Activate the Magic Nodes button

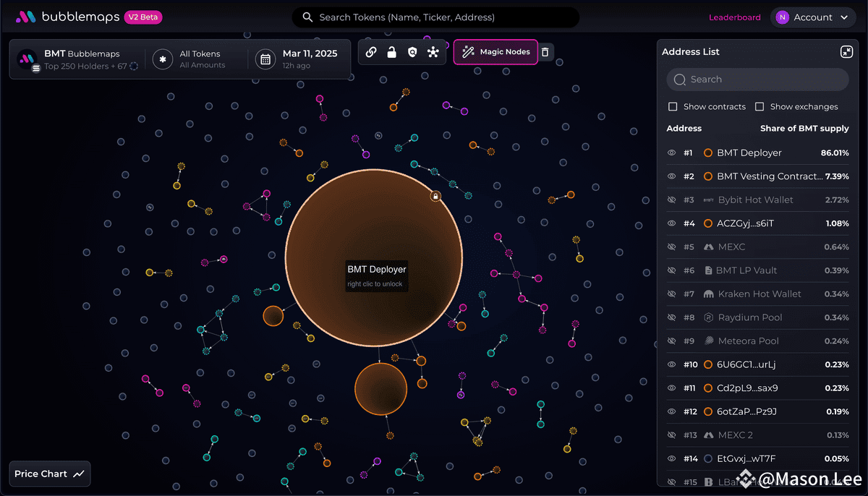(495, 52)
